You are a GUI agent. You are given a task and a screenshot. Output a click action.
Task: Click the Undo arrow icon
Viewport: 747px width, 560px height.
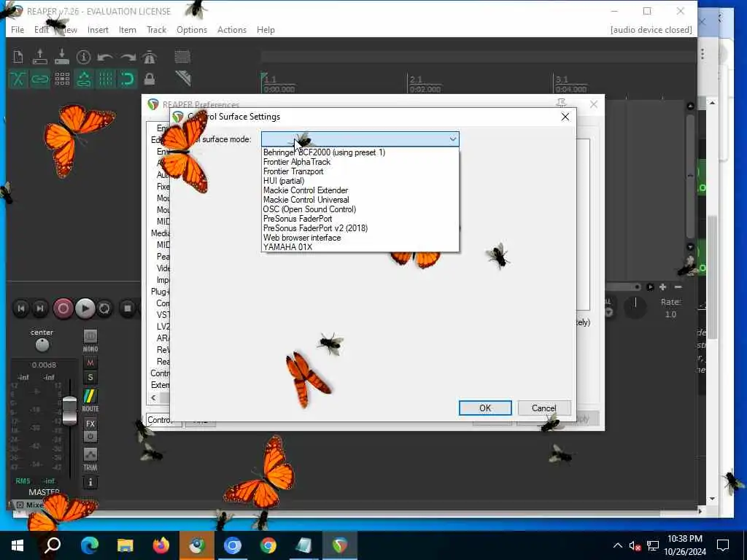[x=105, y=57]
